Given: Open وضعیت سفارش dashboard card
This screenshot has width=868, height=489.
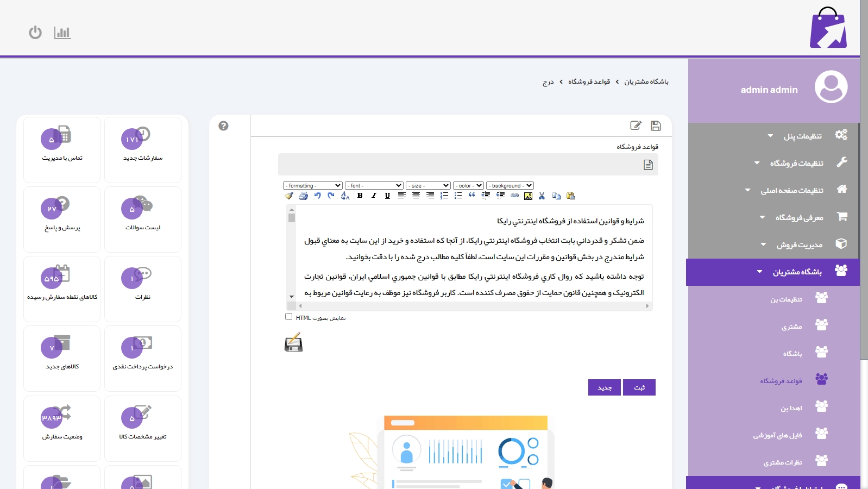Looking at the screenshot, I should (x=62, y=429).
